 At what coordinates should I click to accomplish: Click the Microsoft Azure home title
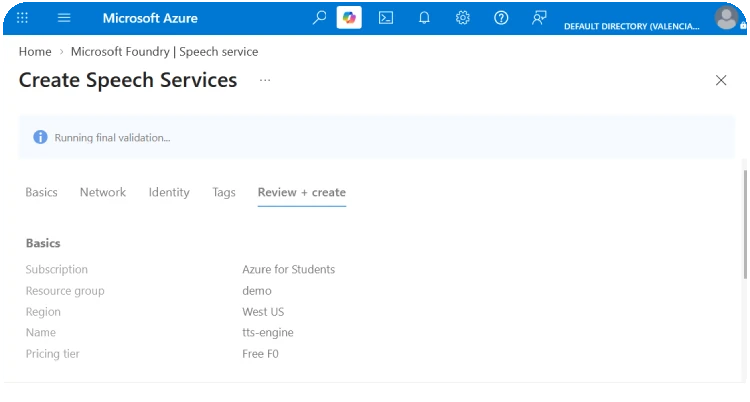click(x=150, y=18)
